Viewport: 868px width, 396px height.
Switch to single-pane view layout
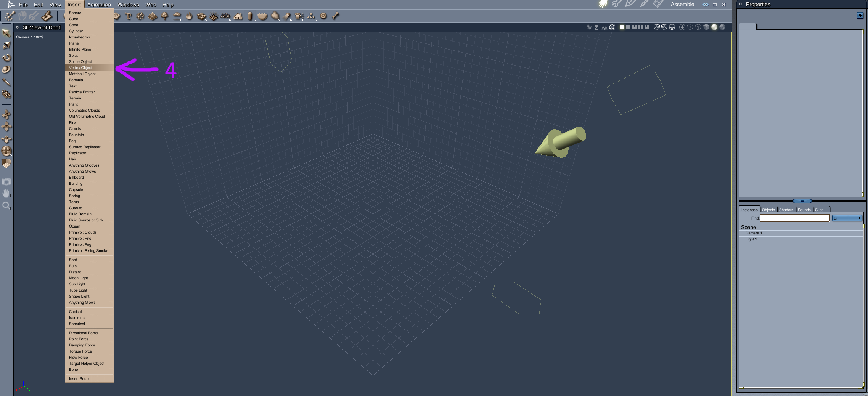tap(622, 27)
